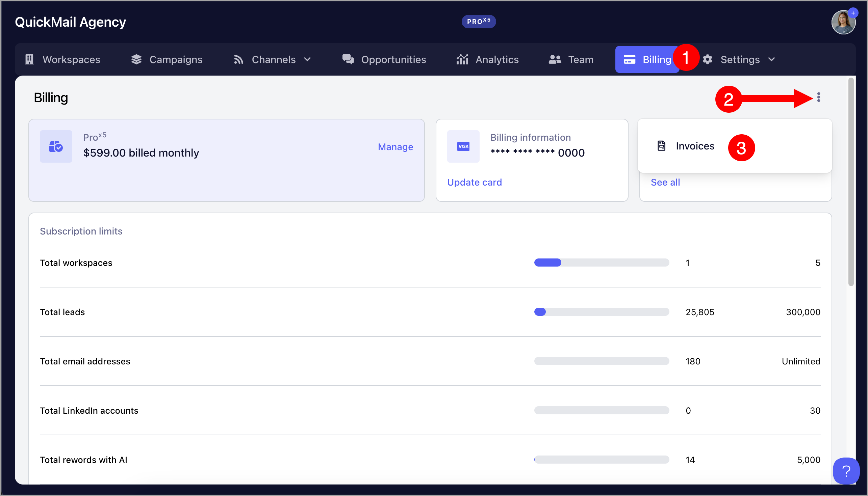Switch to the Analytics tab

(488, 60)
